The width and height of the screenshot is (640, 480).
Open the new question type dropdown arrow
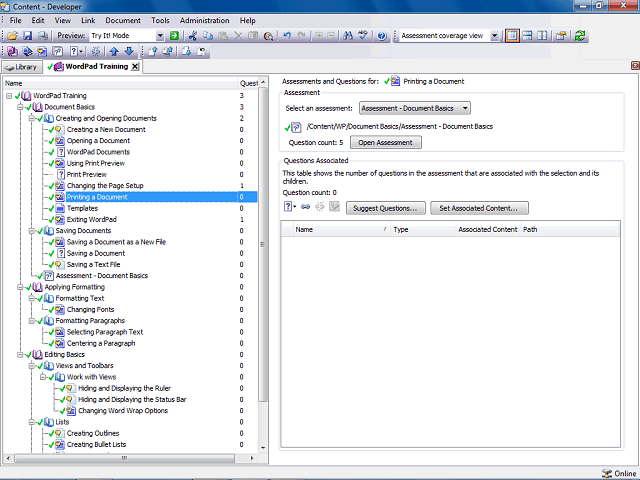(x=295, y=207)
